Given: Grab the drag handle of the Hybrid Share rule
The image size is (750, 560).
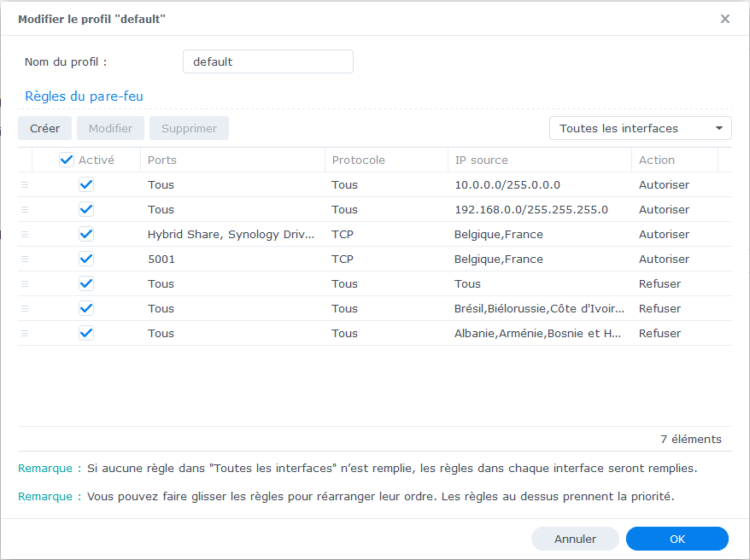Looking at the screenshot, I should (x=25, y=235).
